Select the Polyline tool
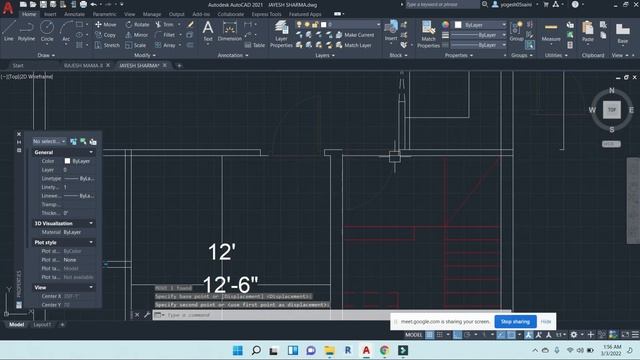Image resolution: width=640 pixels, height=360 pixels. click(26, 31)
